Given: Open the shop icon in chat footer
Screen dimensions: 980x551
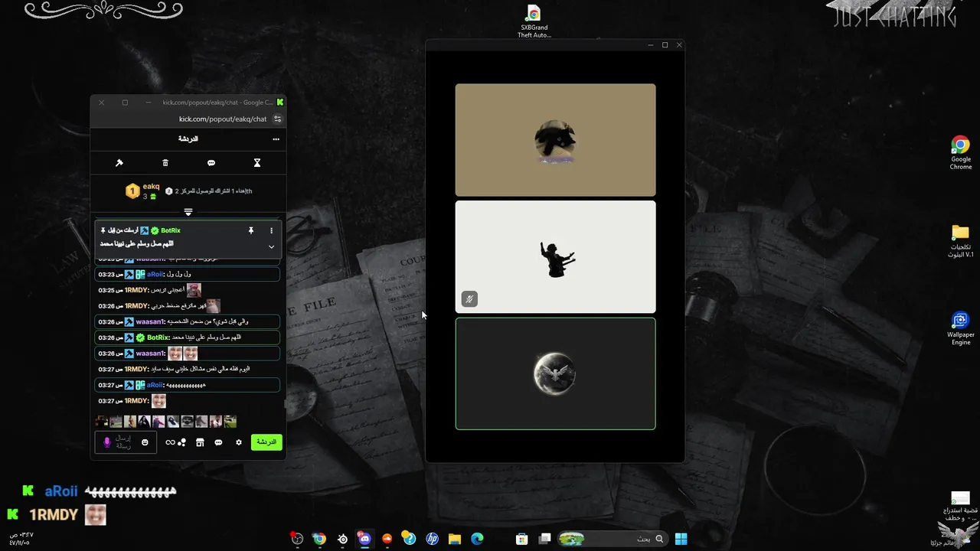Looking at the screenshot, I should (x=200, y=442).
